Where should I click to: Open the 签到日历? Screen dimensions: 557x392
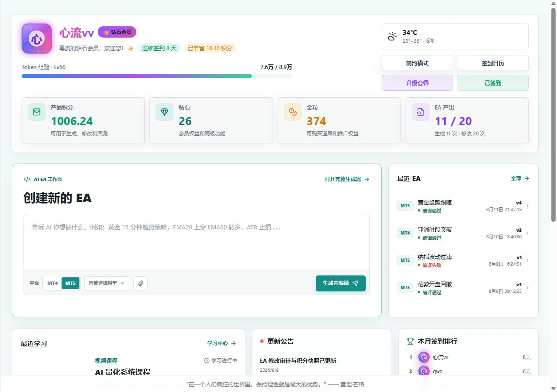tap(493, 63)
